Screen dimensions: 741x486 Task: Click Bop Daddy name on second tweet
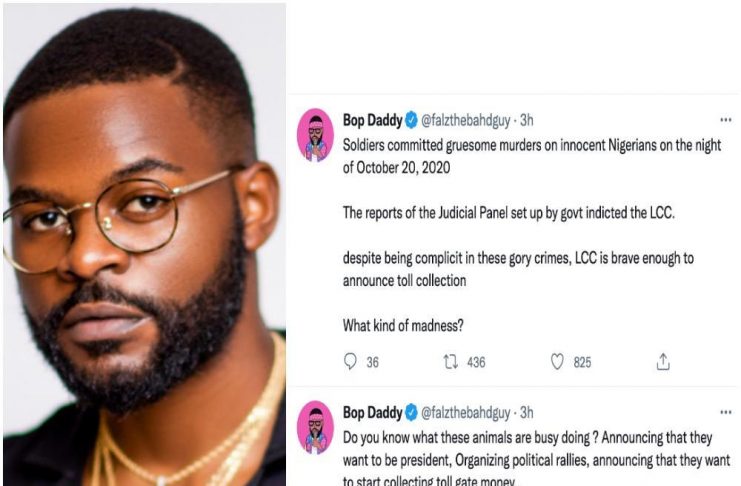click(371, 412)
